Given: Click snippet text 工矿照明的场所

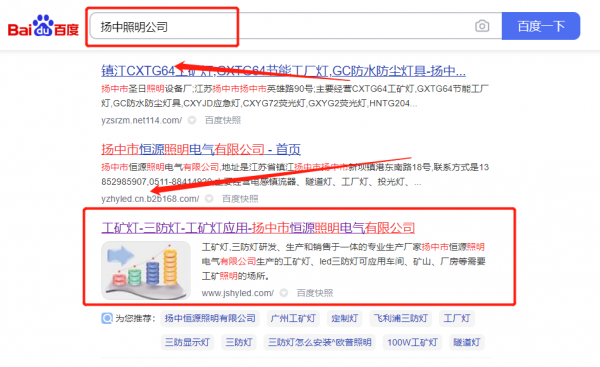Looking at the screenshot, I should point(235,276).
